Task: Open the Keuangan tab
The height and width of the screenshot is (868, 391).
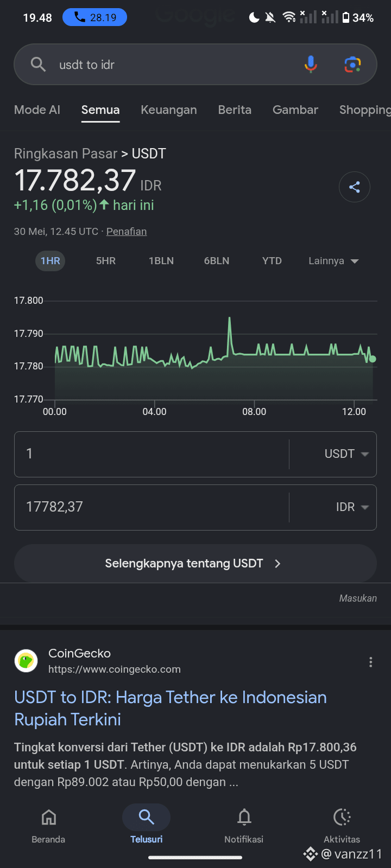Action: click(169, 110)
